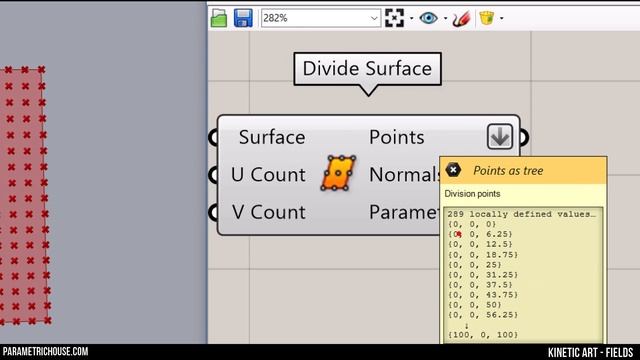Click the {0, 0, 18.75} value row
640x360 pixels.
coord(483,254)
